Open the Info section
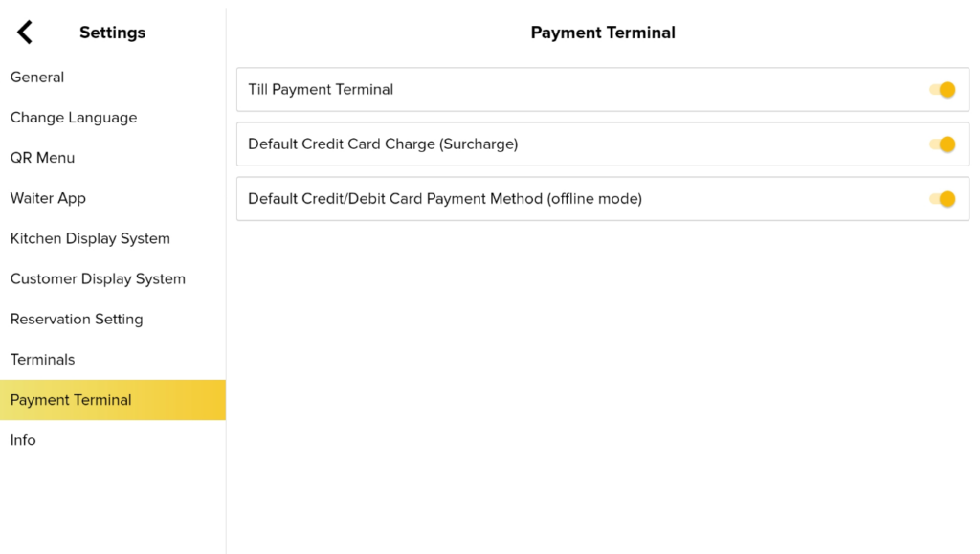 [23, 440]
